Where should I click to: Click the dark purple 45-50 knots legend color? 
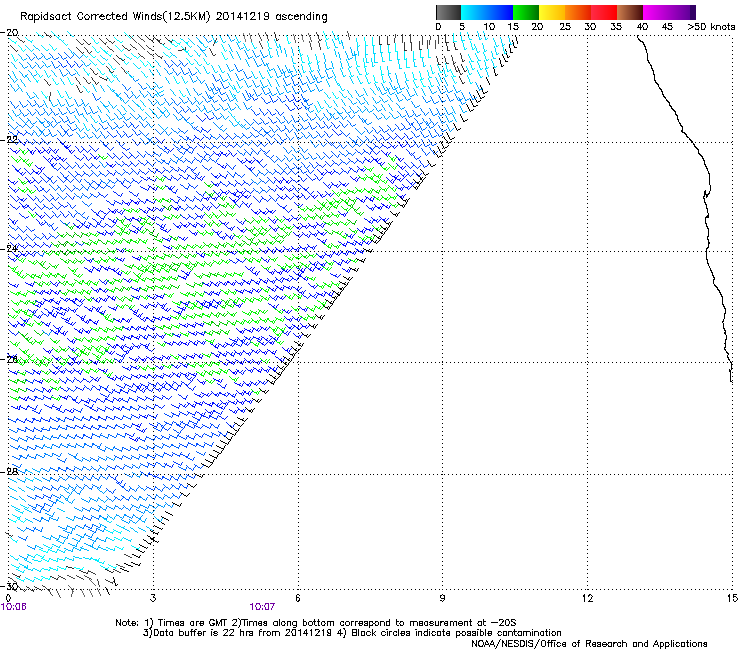pos(682,12)
